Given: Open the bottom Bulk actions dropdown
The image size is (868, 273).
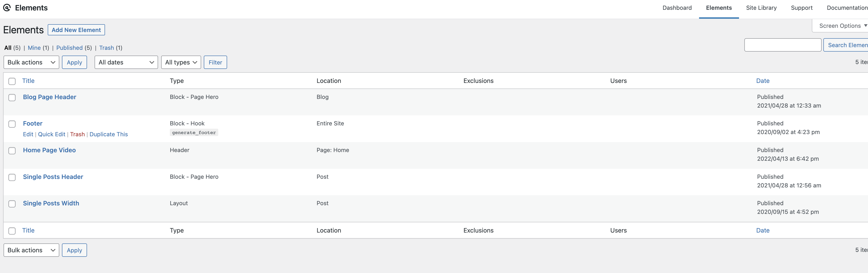Looking at the screenshot, I should (31, 250).
